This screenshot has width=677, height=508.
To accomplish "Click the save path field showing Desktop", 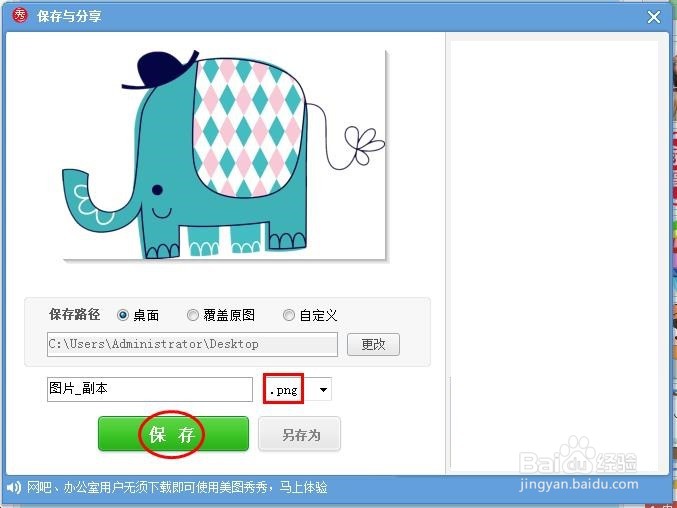I will (192, 344).
